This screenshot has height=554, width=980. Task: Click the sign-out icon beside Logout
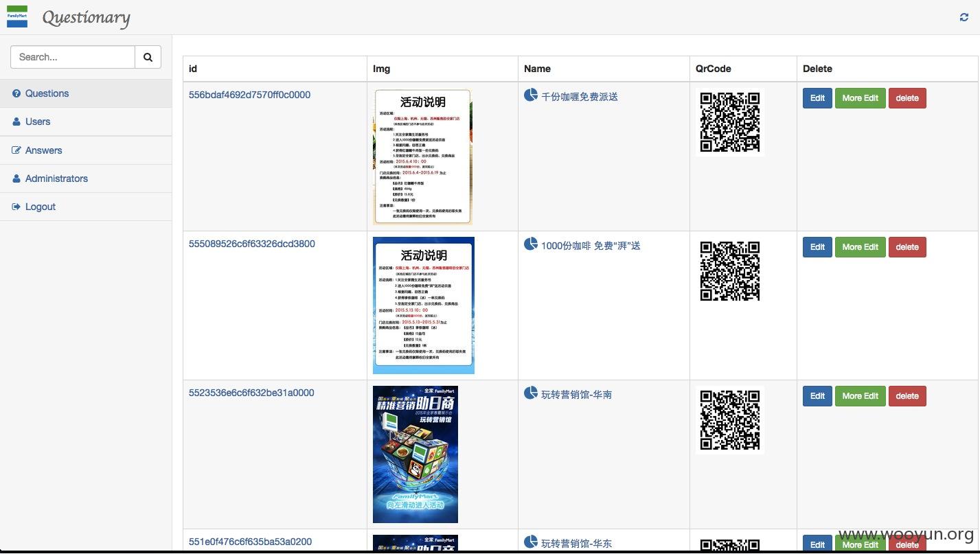pos(16,207)
